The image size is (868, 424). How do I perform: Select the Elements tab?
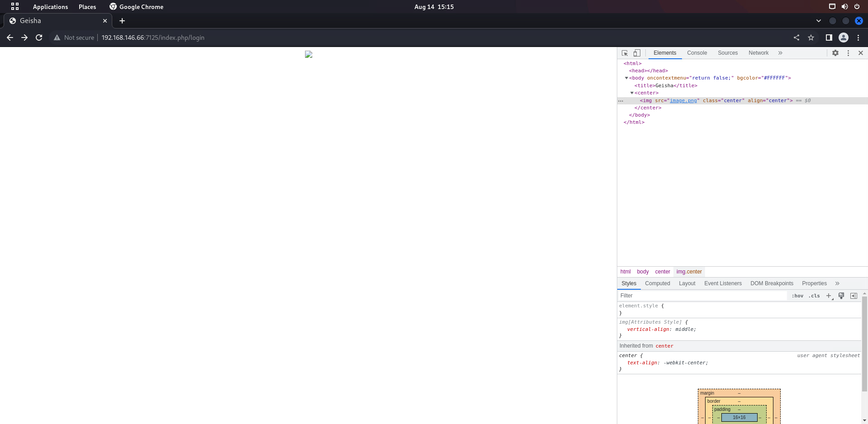pos(665,53)
